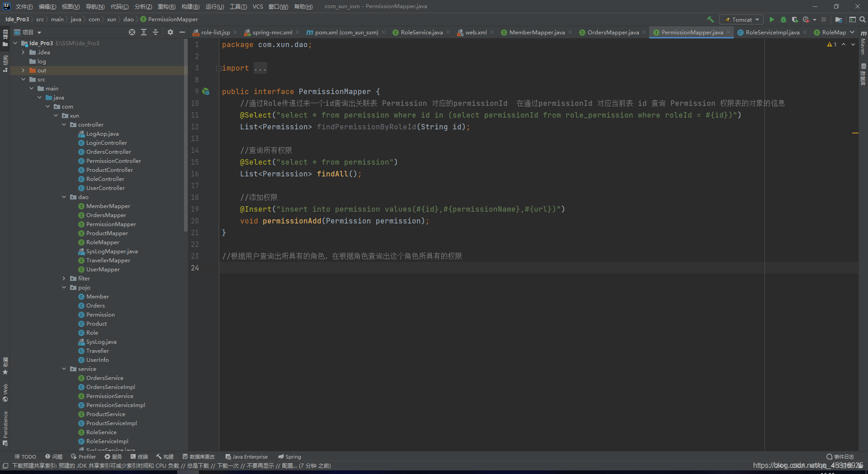The image size is (868, 474).
Task: Run with coverage icon
Action: [x=795, y=19]
